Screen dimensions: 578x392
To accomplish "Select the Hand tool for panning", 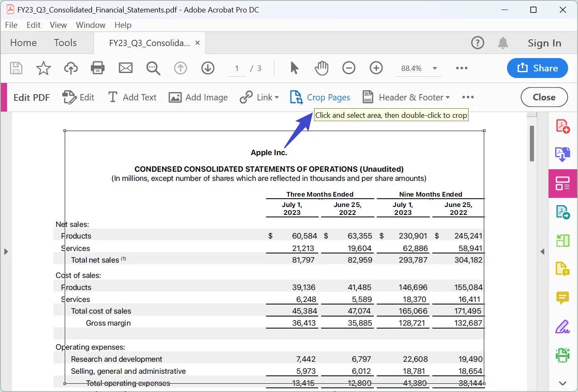I will [x=321, y=68].
